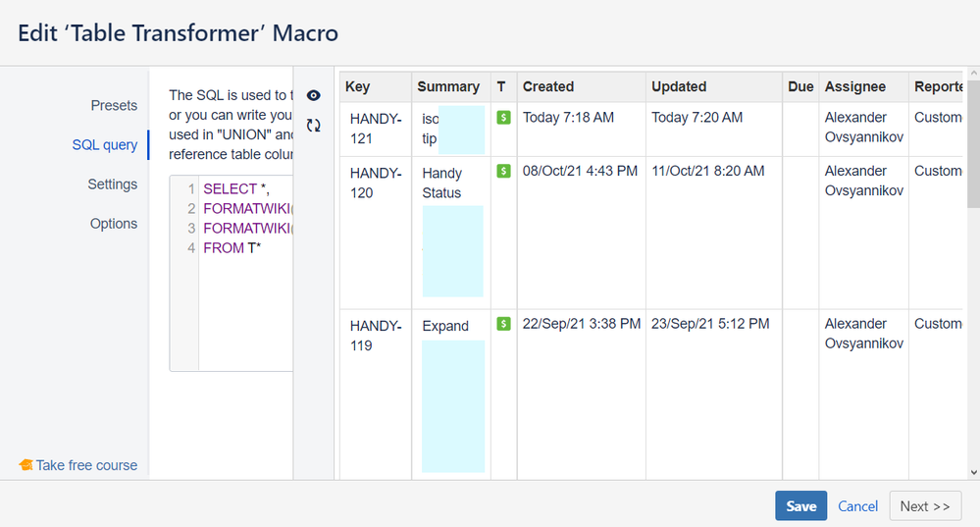Image resolution: width=980 pixels, height=527 pixels.
Task: Click the green type icon for HANDY-119
Action: 503,324
